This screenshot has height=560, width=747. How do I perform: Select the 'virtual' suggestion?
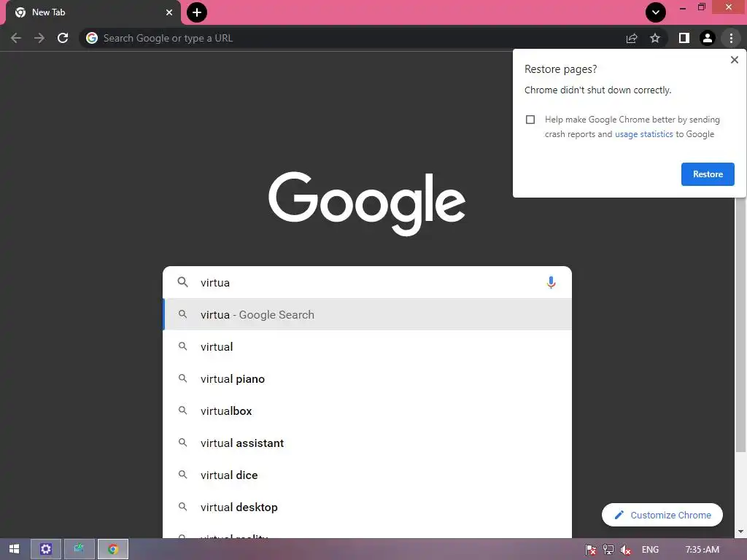click(x=367, y=346)
